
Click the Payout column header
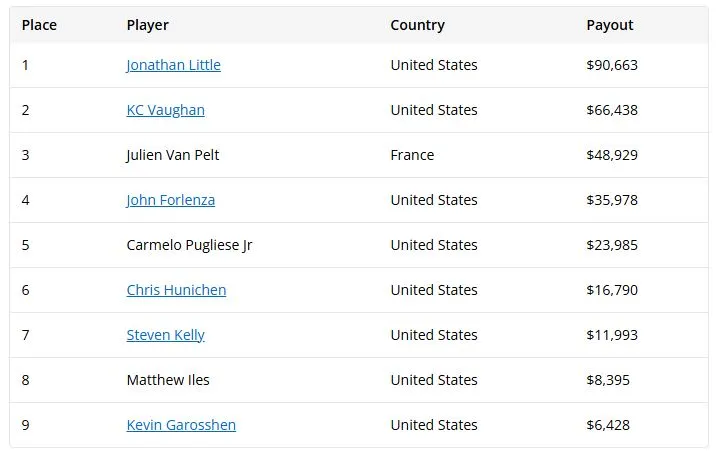click(x=610, y=25)
